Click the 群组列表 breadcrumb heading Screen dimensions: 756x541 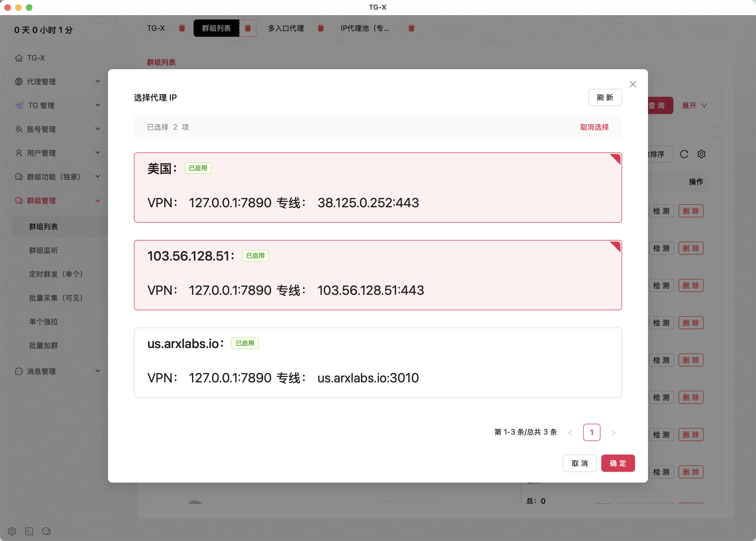[161, 62]
